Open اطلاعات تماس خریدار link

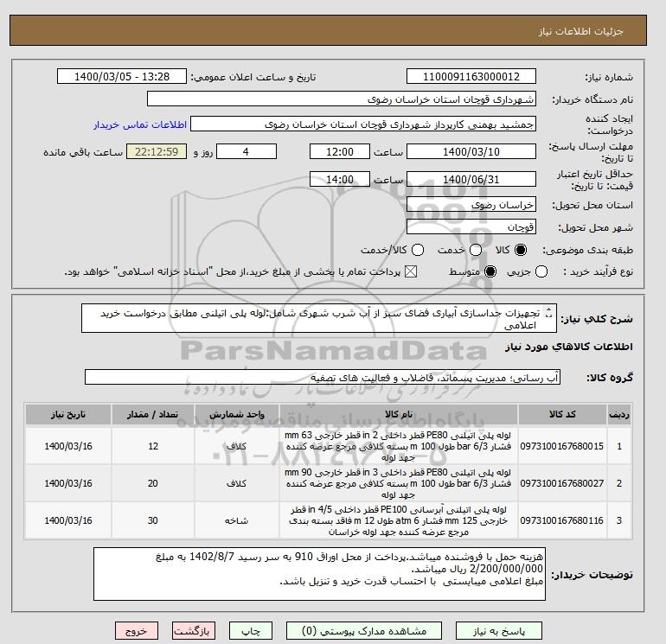(140, 124)
